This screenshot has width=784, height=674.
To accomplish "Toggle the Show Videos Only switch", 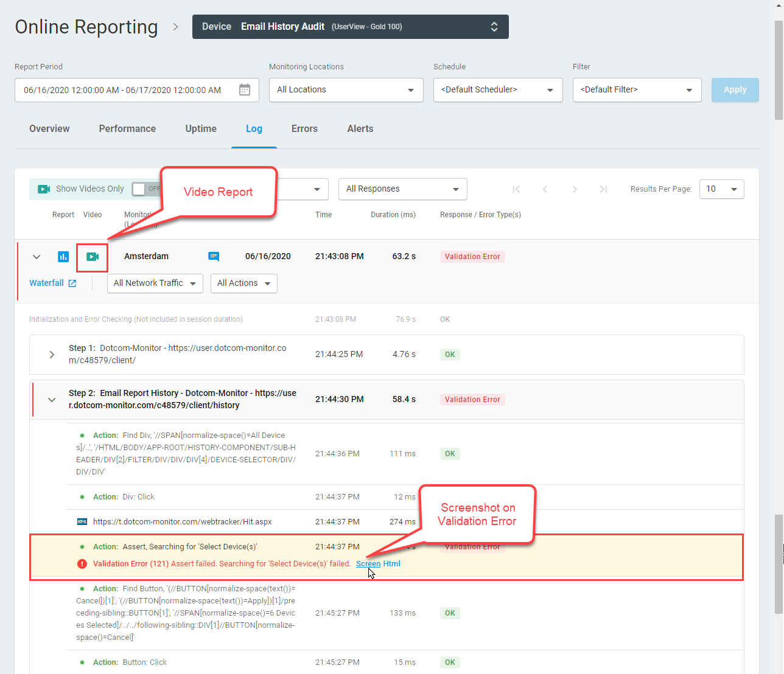I will (x=144, y=189).
